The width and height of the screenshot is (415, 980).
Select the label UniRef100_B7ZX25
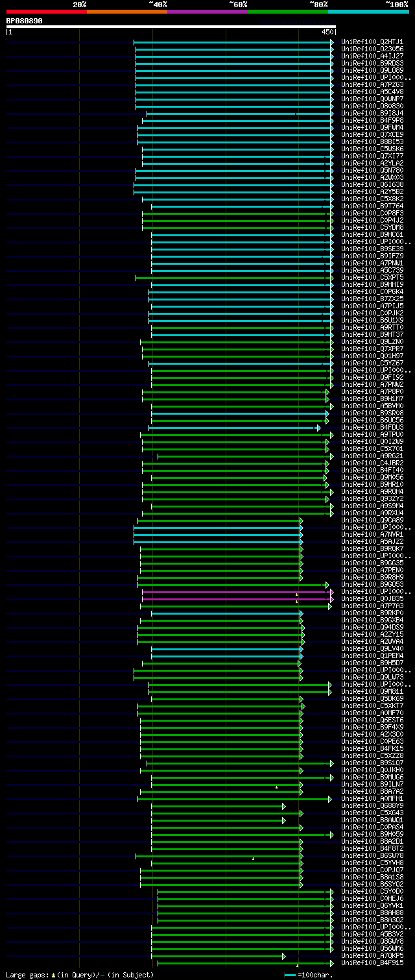(x=372, y=299)
